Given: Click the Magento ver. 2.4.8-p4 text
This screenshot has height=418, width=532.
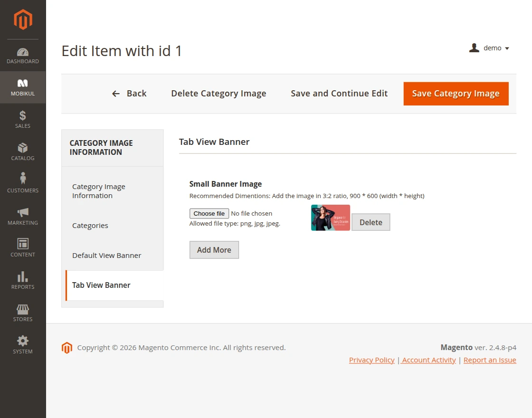Looking at the screenshot, I should tap(478, 347).
